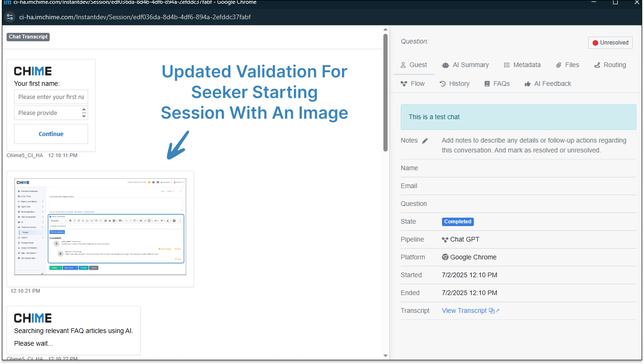This screenshot has height=364, width=644.
Task: Click the Google Chrome platform icon
Action: coord(445,257)
